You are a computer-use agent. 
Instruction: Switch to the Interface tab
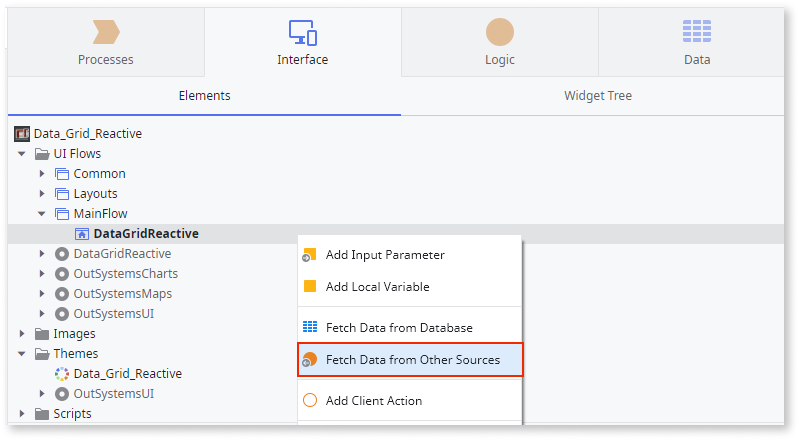(303, 42)
